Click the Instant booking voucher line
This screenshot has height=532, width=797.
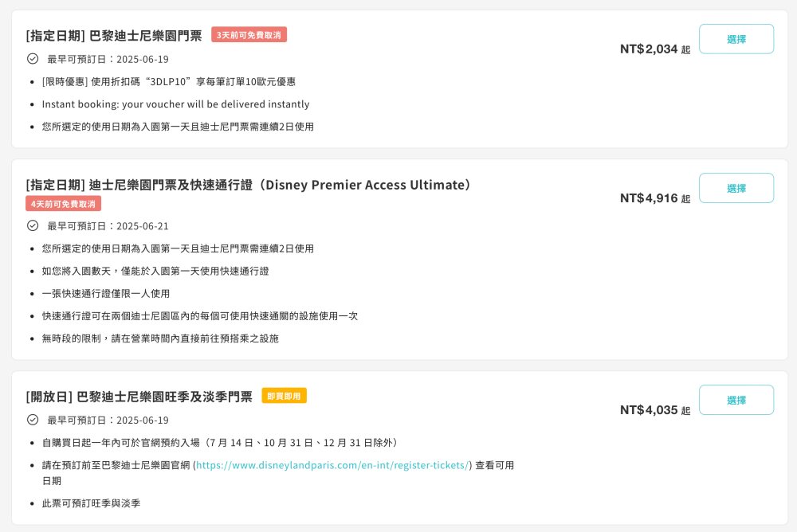175,104
